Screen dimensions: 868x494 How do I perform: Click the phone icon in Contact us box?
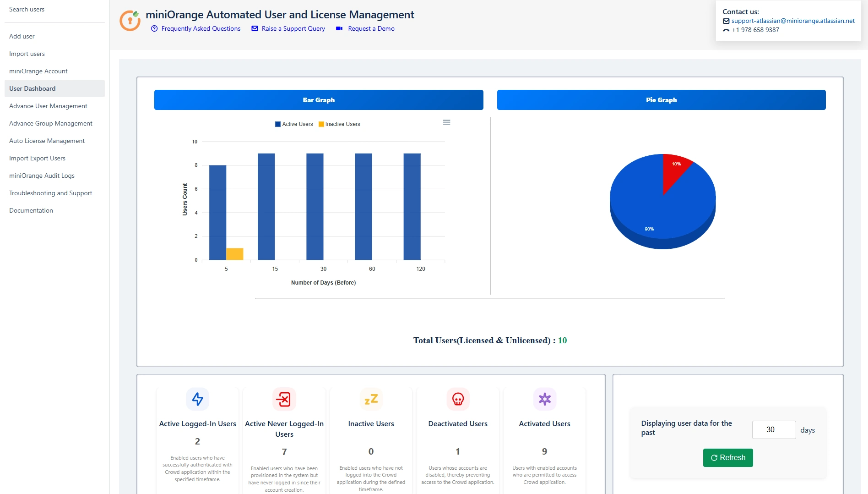[x=726, y=30]
